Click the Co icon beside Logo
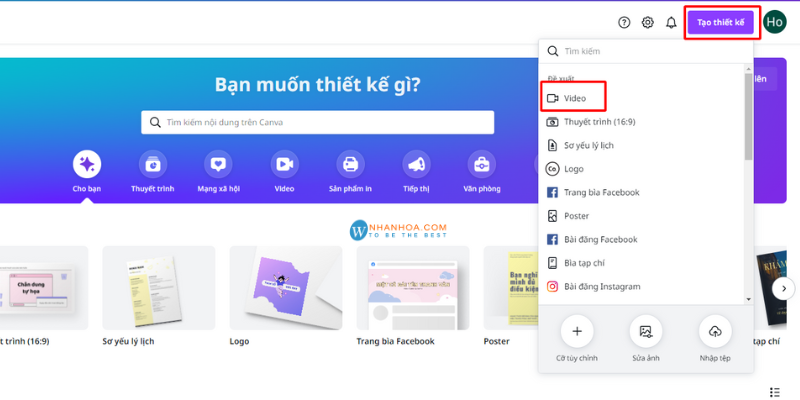Screen dimensions: 800x400 coord(553,169)
